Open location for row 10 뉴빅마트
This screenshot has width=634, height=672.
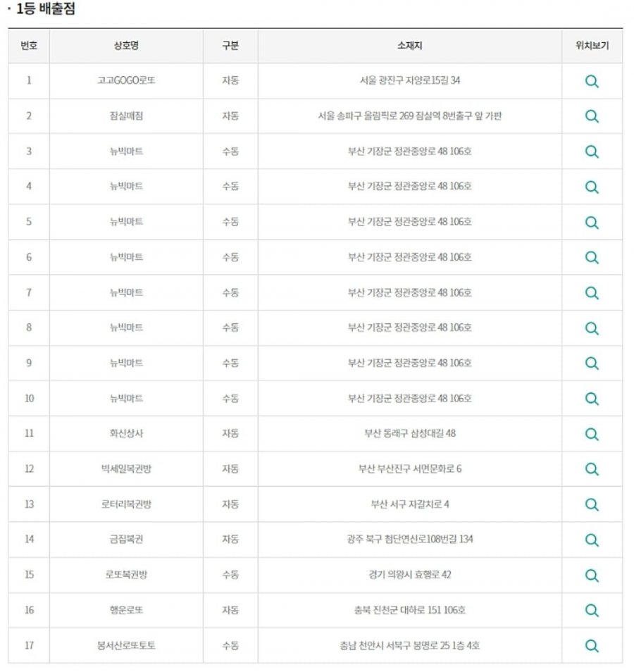click(x=592, y=399)
